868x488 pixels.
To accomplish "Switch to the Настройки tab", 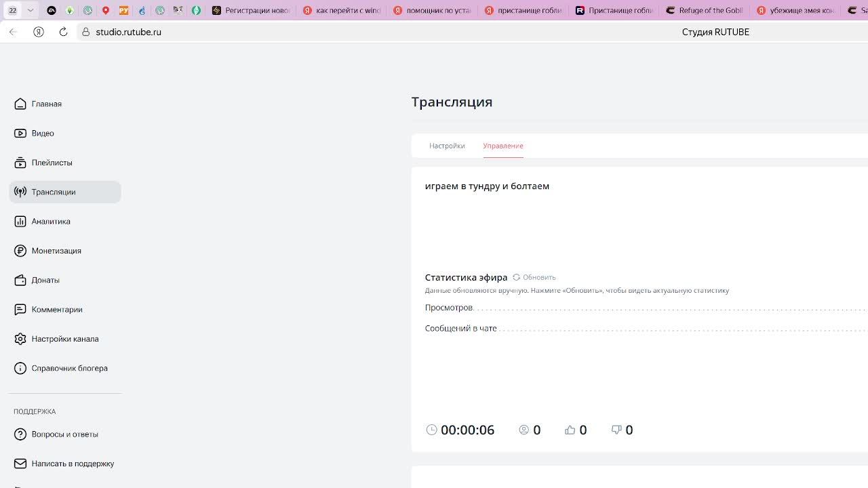I will pos(447,146).
